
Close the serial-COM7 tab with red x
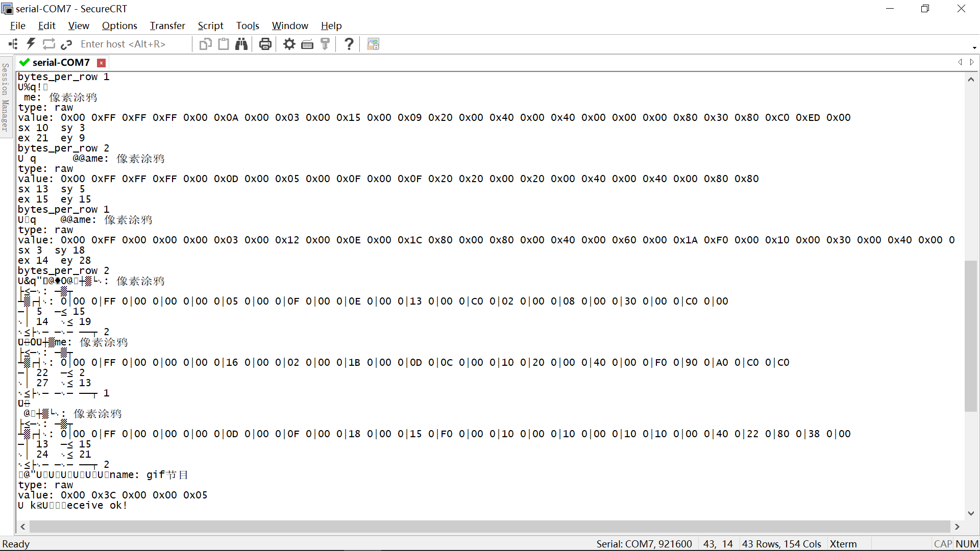[x=102, y=63]
